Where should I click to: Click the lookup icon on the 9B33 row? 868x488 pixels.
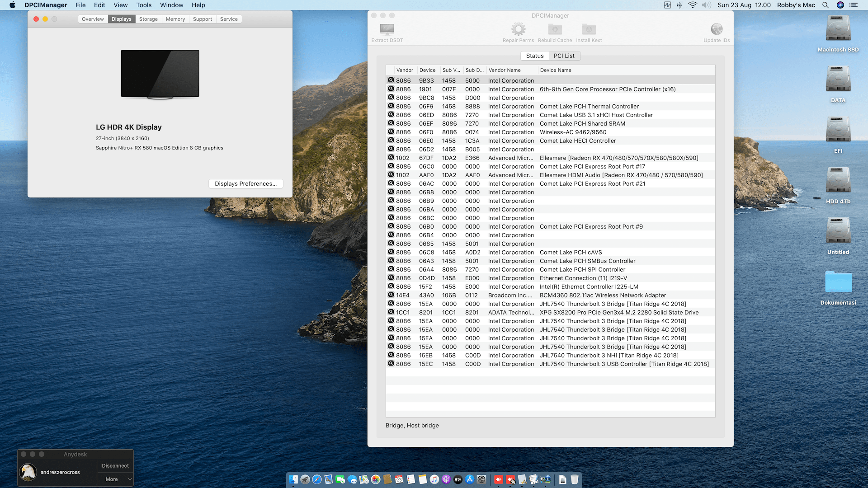click(x=391, y=80)
